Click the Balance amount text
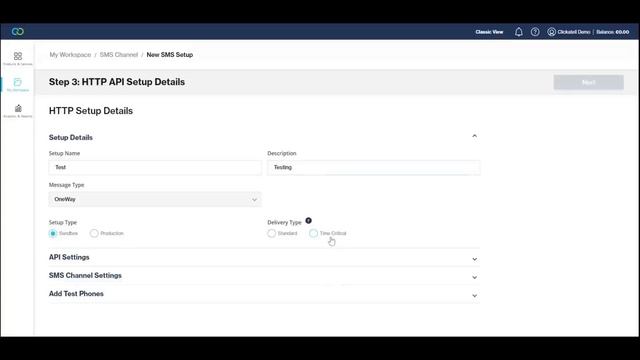The width and height of the screenshot is (640, 360). click(613, 32)
